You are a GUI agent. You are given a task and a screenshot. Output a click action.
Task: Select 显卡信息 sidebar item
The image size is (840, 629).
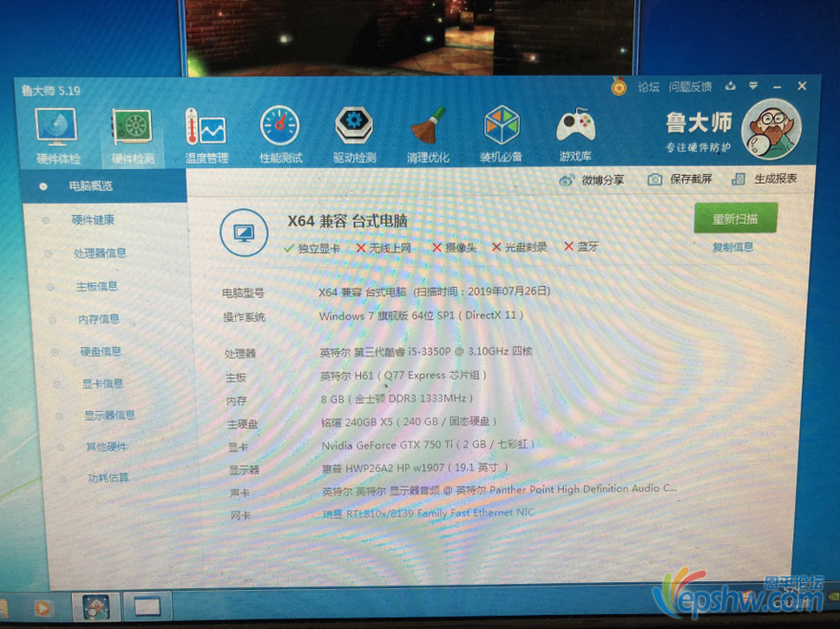[103, 383]
